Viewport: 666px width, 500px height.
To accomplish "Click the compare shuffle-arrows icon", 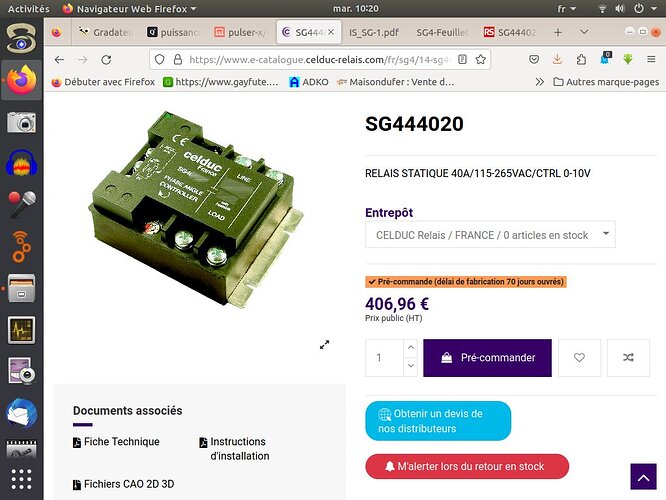I will click(x=628, y=358).
